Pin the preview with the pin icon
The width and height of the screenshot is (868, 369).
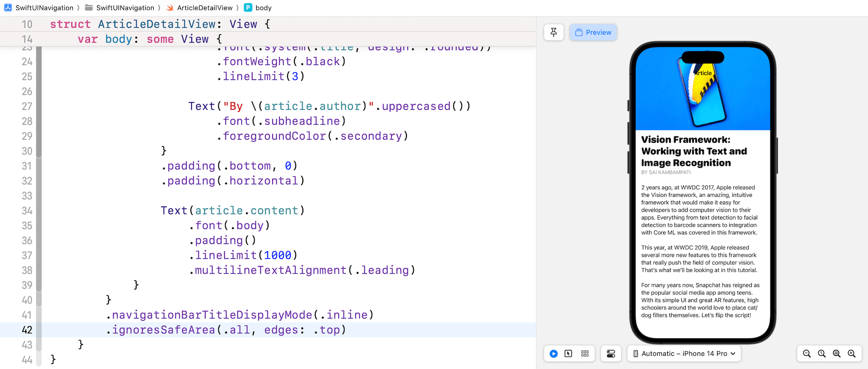[x=553, y=32]
